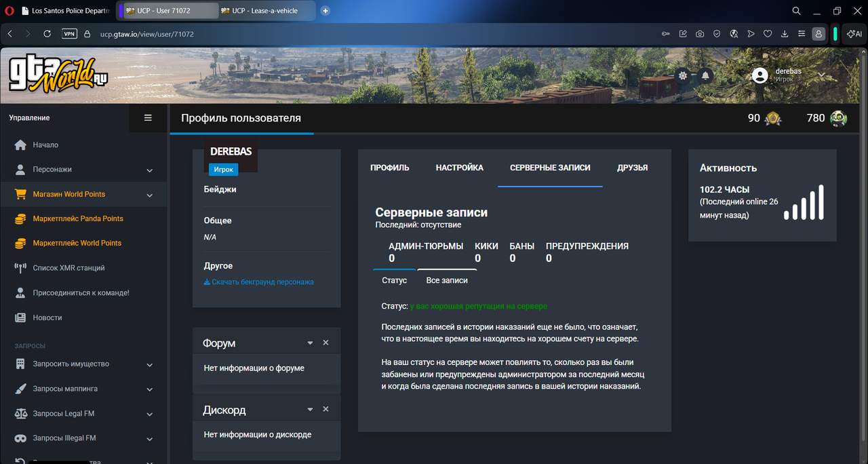The height and width of the screenshot is (464, 868).
Task: Select the БАНЫ counter
Action: tap(522, 252)
